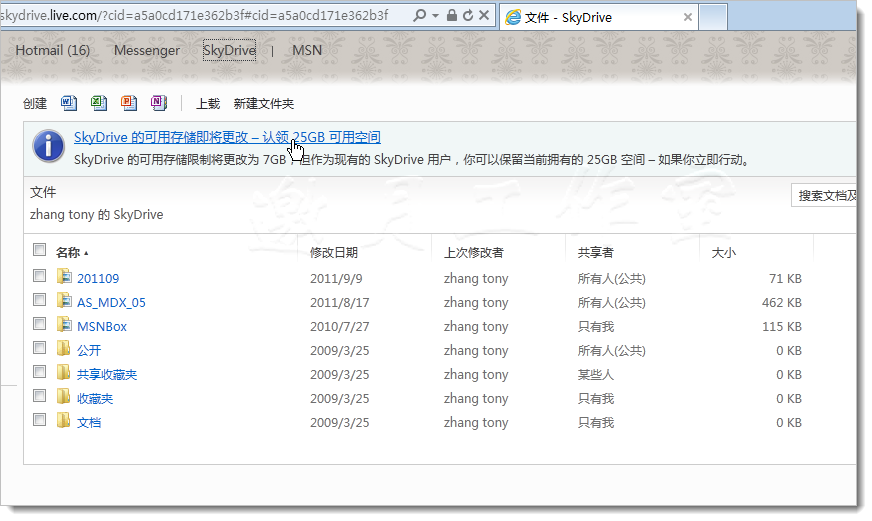Open folder link 文档
The height and width of the screenshot is (521, 872).
tap(89, 422)
